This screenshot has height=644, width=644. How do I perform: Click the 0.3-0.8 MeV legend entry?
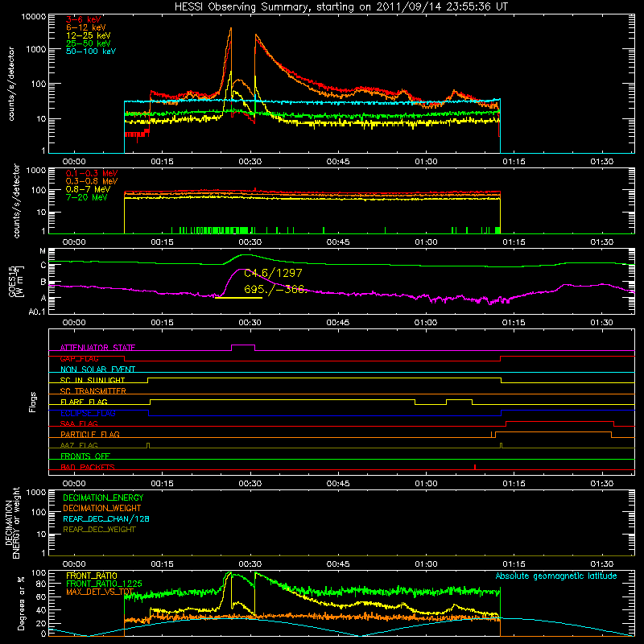[92, 181]
